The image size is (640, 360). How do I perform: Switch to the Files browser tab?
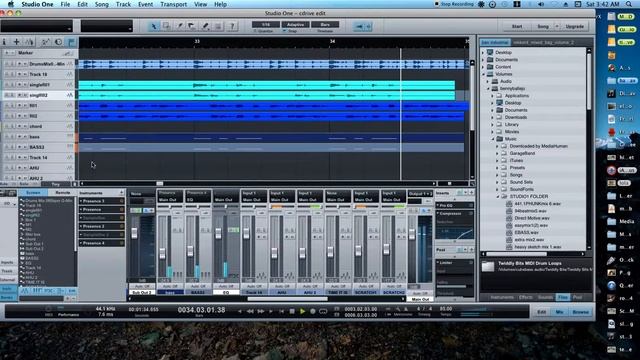[x=563, y=297]
